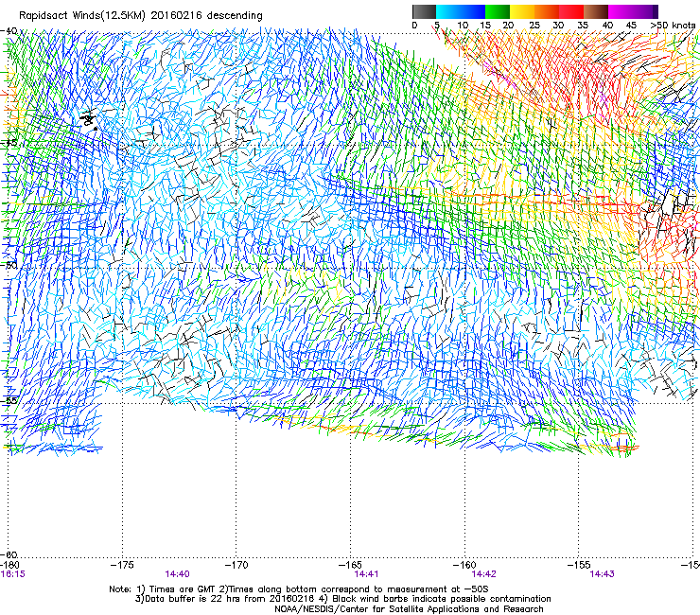Image resolution: width=700 pixels, height=615 pixels.
Task: Click the purple '14:40' time label
Action: pyautogui.click(x=177, y=574)
